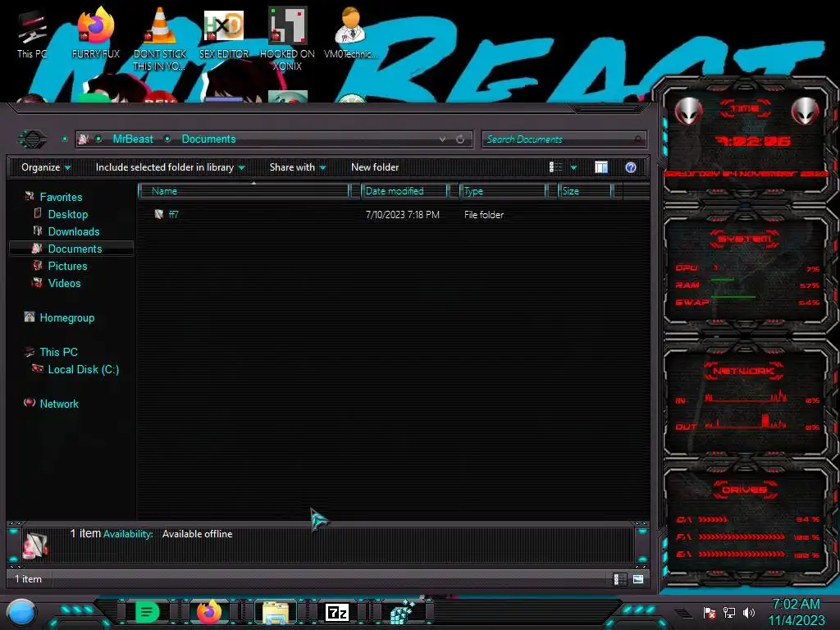Image resolution: width=840 pixels, height=630 pixels.
Task: Sort by the Date modified column
Action: (x=404, y=190)
